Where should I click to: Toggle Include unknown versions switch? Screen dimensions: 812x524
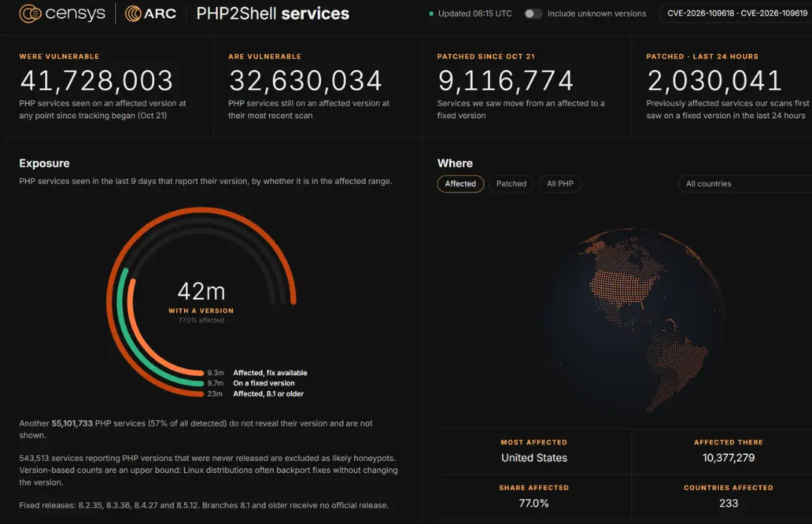tap(533, 14)
